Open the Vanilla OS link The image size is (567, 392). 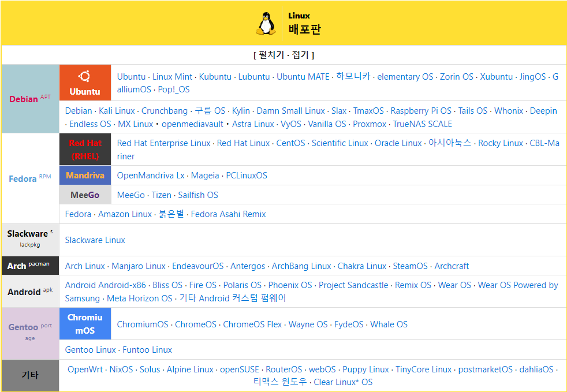(327, 124)
